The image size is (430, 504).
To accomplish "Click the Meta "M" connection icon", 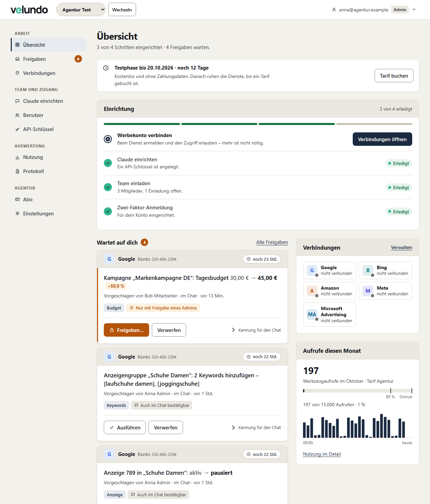I will pyautogui.click(x=368, y=291).
